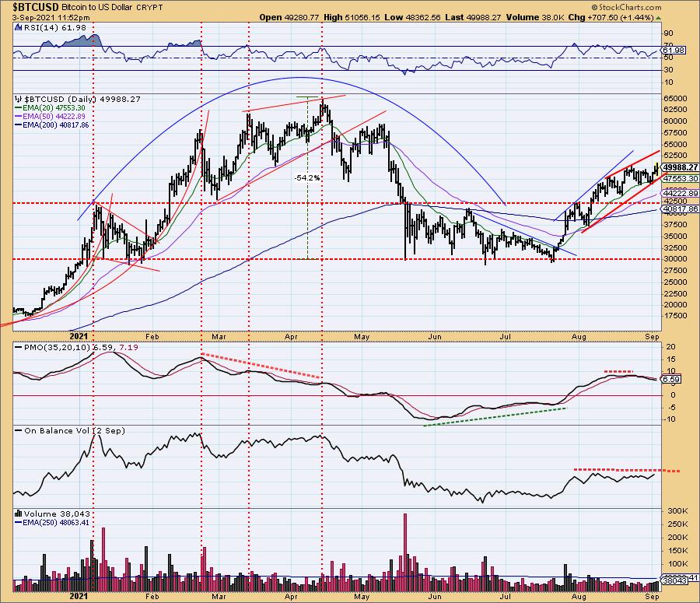Click the EMA(50) 44222.89 legend text
This screenshot has width=700, height=603.
coord(54,116)
